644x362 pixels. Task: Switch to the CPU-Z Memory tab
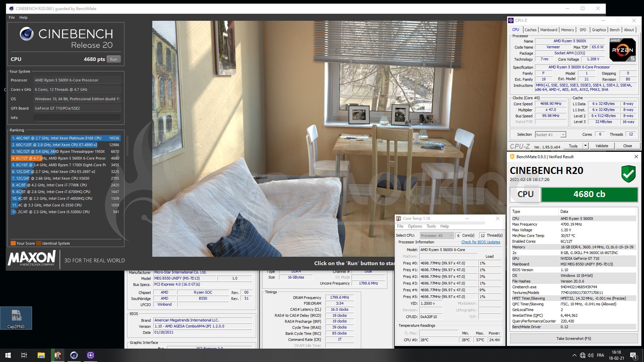pyautogui.click(x=568, y=30)
